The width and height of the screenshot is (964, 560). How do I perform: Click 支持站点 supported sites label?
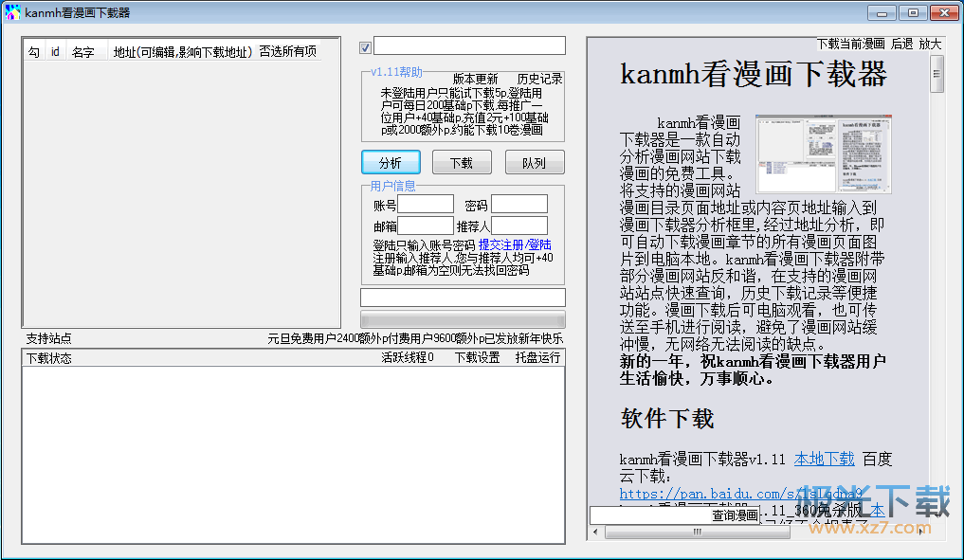[x=48, y=338]
